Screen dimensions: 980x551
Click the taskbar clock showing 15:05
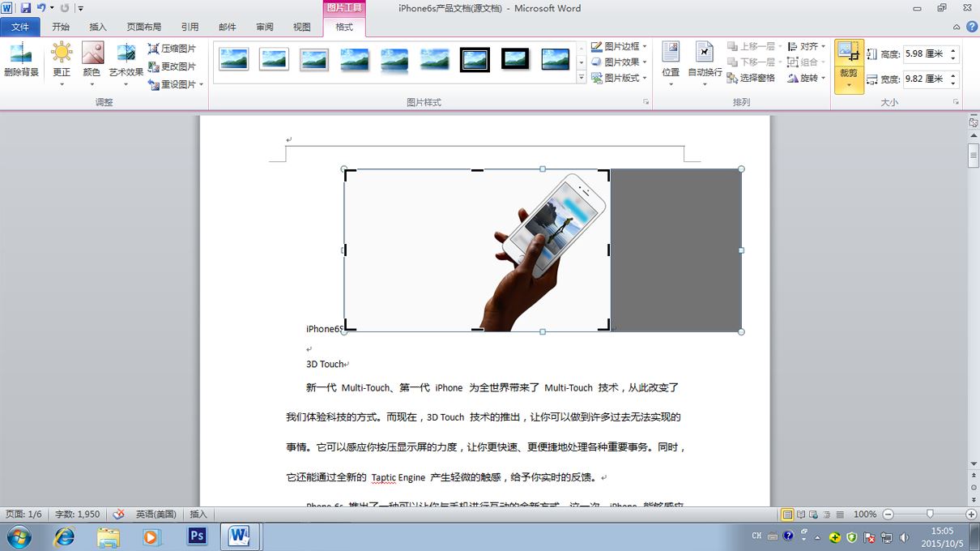942,532
